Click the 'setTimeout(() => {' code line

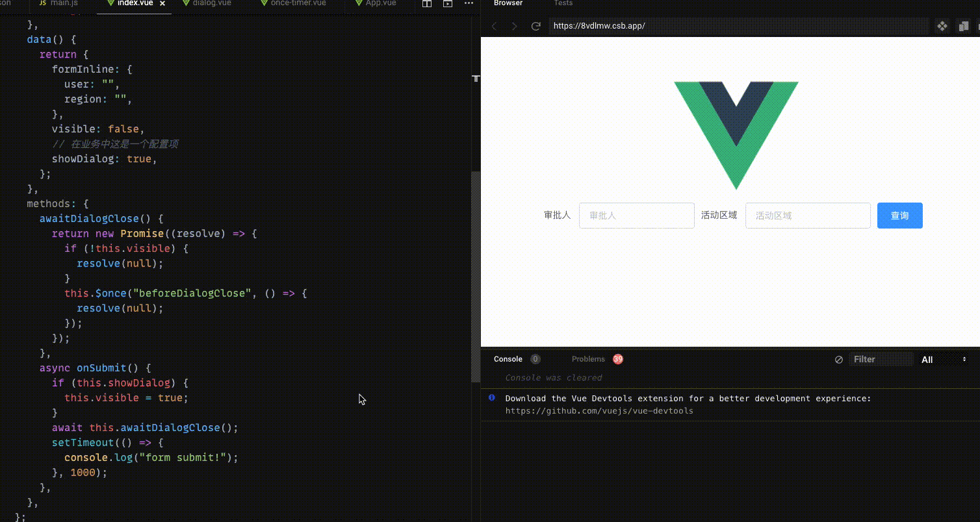click(108, 443)
